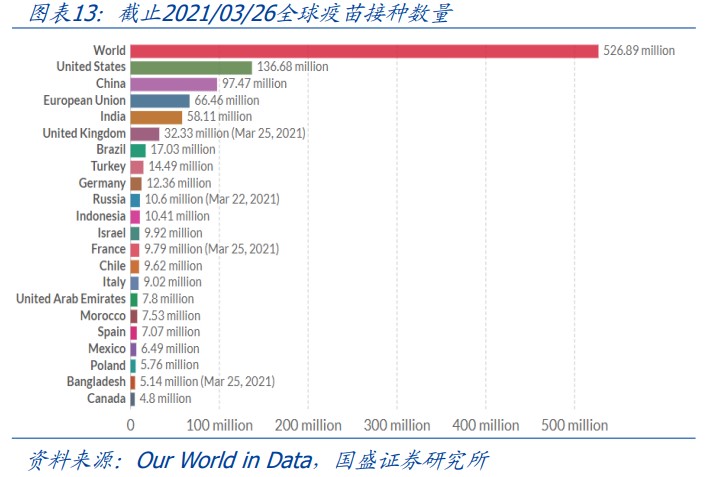The image size is (705, 477).
Task: Click the United Arab Emirates label
Action: point(71,299)
